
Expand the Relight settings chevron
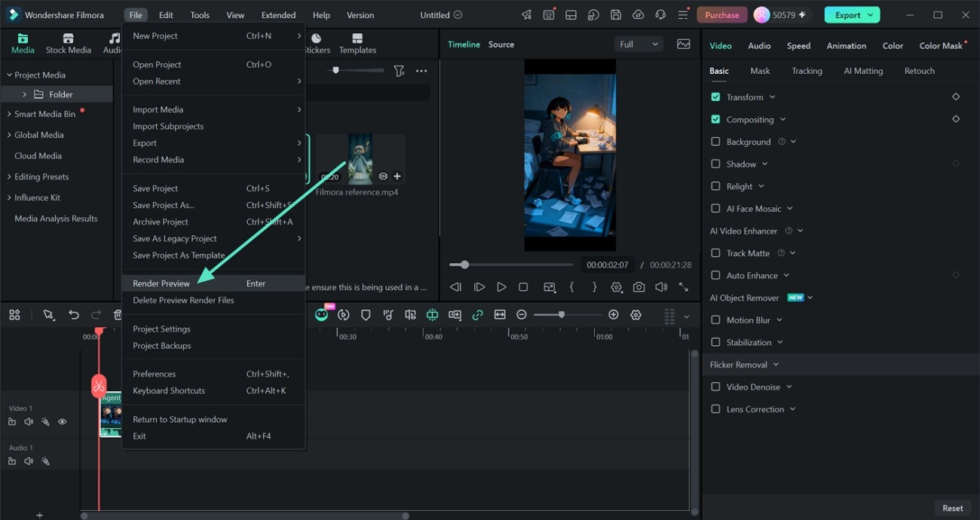tap(761, 186)
